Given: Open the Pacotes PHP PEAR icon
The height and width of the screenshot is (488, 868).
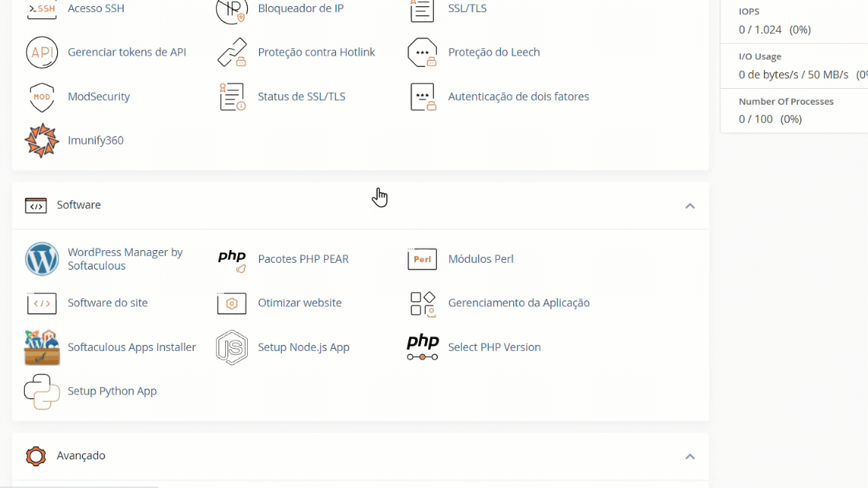Looking at the screenshot, I should click(x=232, y=259).
